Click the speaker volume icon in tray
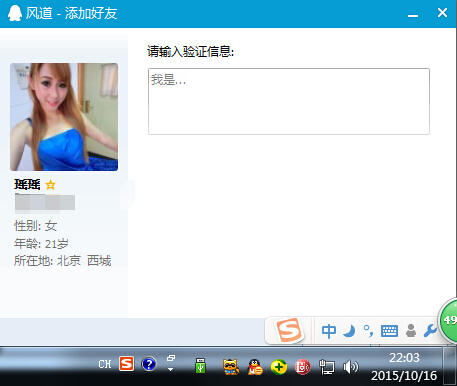The width and height of the screenshot is (457, 386). pos(350,367)
